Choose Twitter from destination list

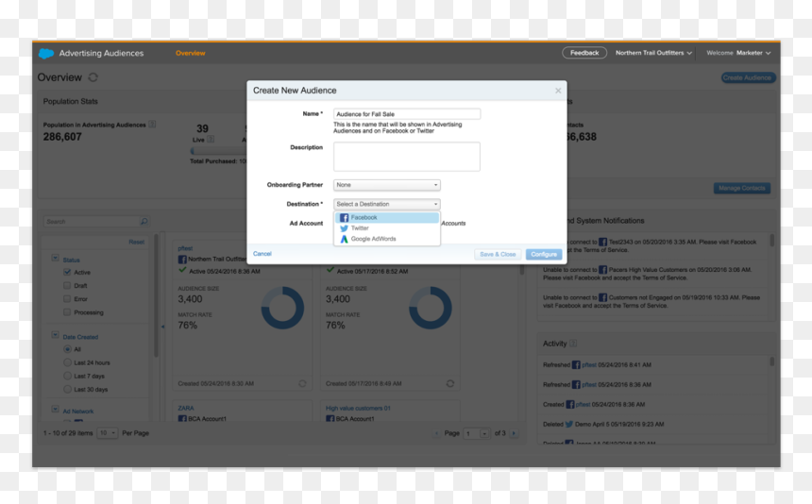click(x=387, y=228)
